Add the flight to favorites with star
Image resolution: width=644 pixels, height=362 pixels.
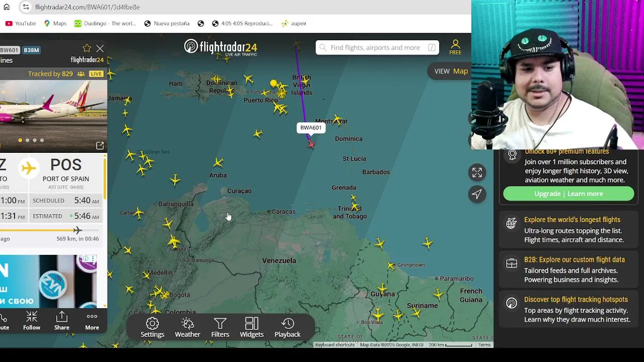click(87, 48)
